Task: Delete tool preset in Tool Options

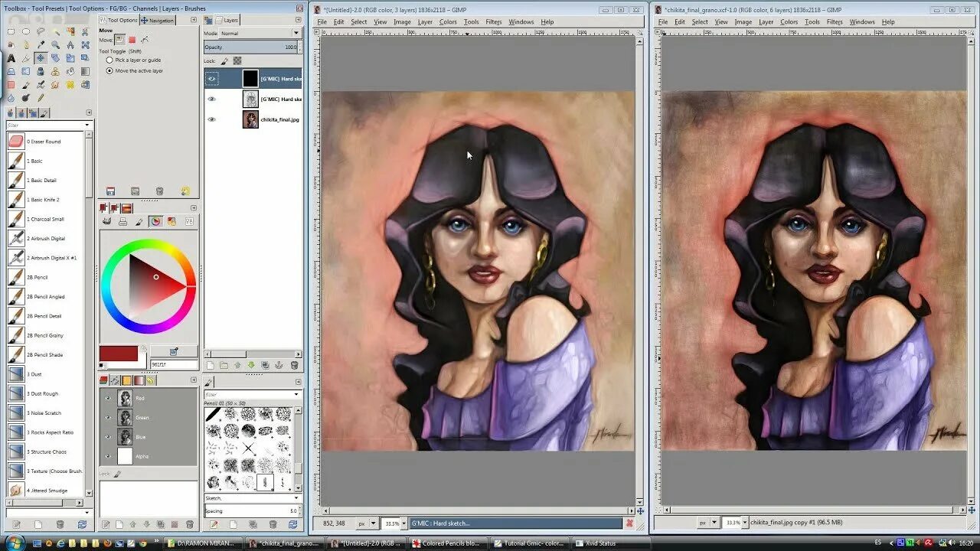Action: [x=159, y=191]
